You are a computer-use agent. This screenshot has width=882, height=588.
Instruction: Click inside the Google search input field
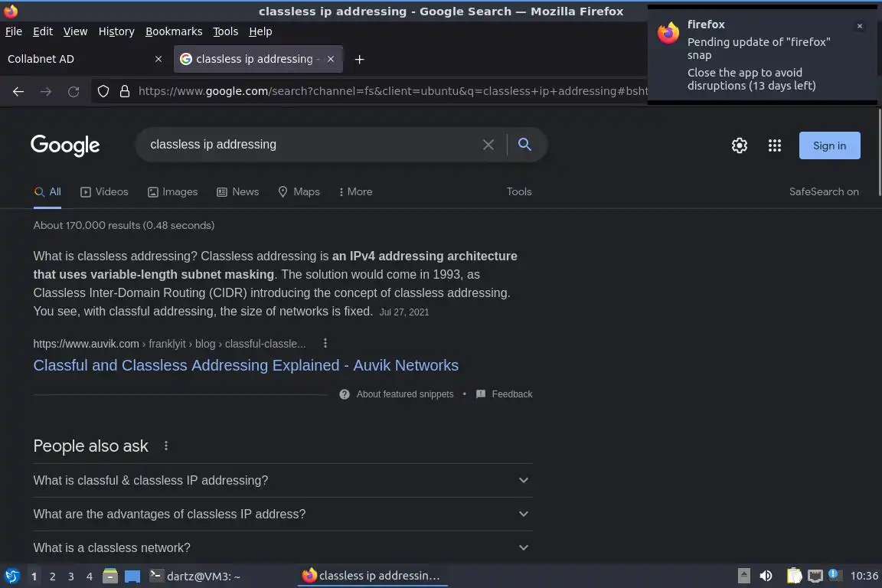click(309, 145)
